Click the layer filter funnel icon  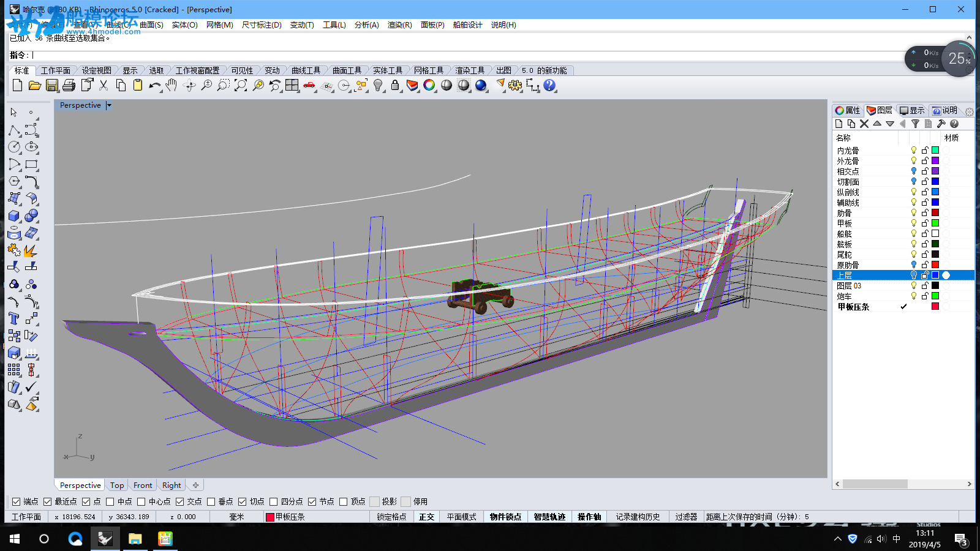(915, 124)
